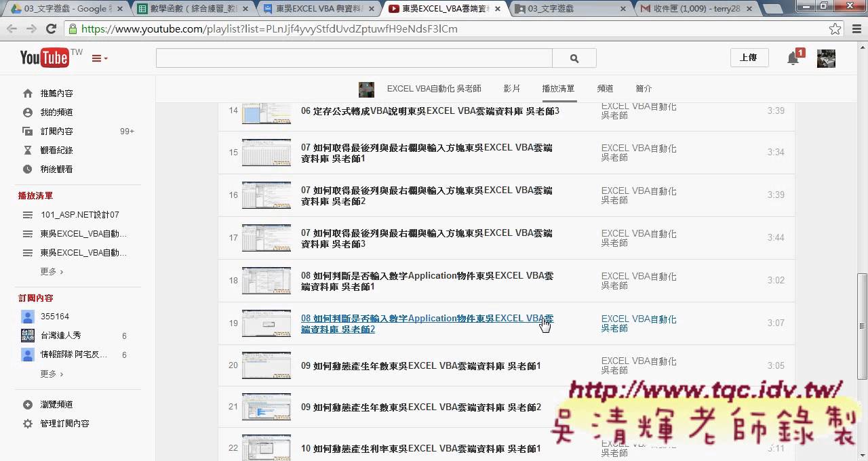Image resolution: width=868 pixels, height=461 pixels.
Task: Open 管理訂閱內容 gear item
Action: tap(64, 424)
